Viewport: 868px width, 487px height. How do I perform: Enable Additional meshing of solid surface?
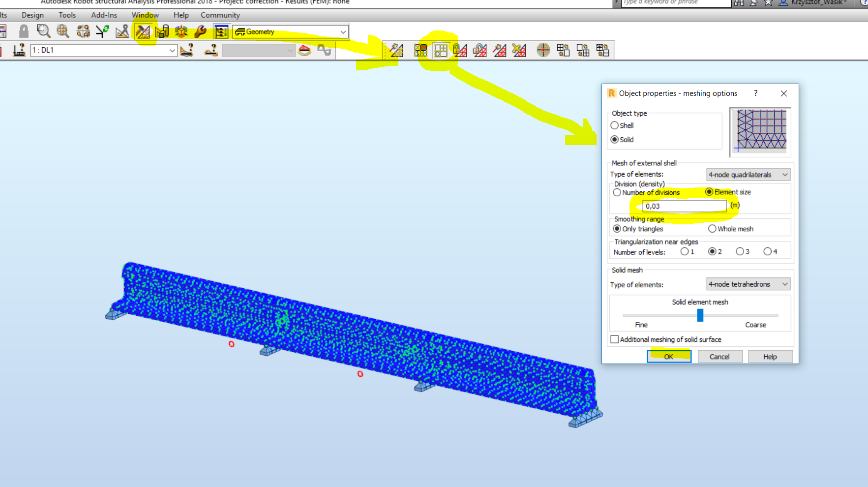[614, 339]
